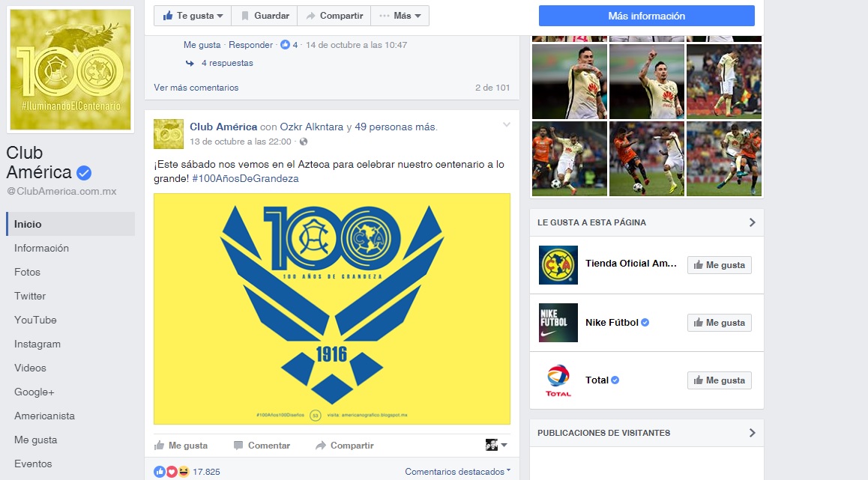Open the 49 personas más link

pos(396,127)
